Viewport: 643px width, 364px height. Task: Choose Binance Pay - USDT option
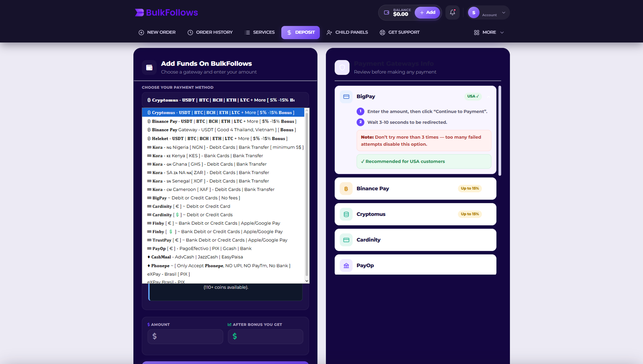223,121
